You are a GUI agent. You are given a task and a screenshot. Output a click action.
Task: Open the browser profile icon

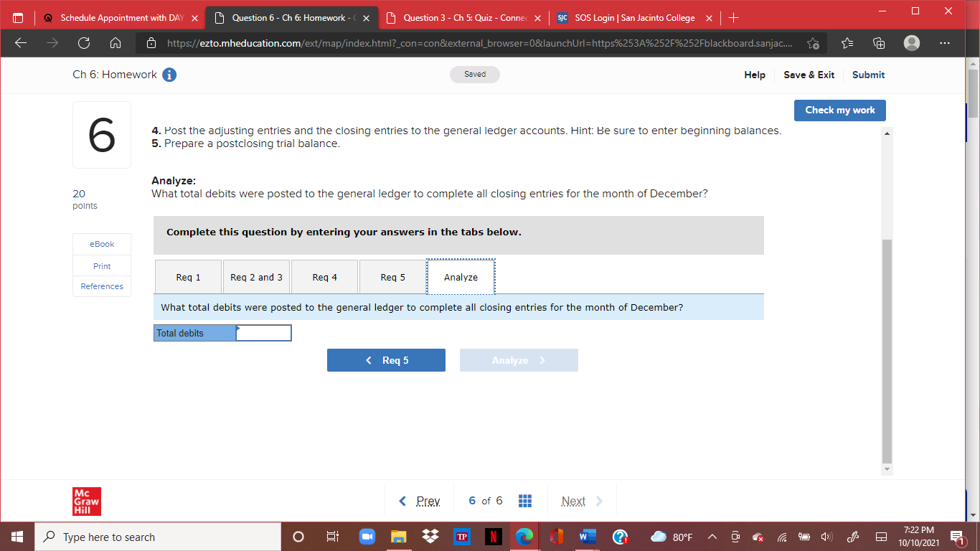911,43
